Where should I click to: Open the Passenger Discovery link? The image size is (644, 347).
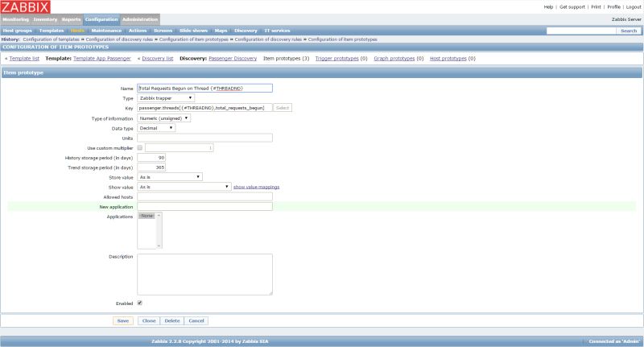(233, 59)
